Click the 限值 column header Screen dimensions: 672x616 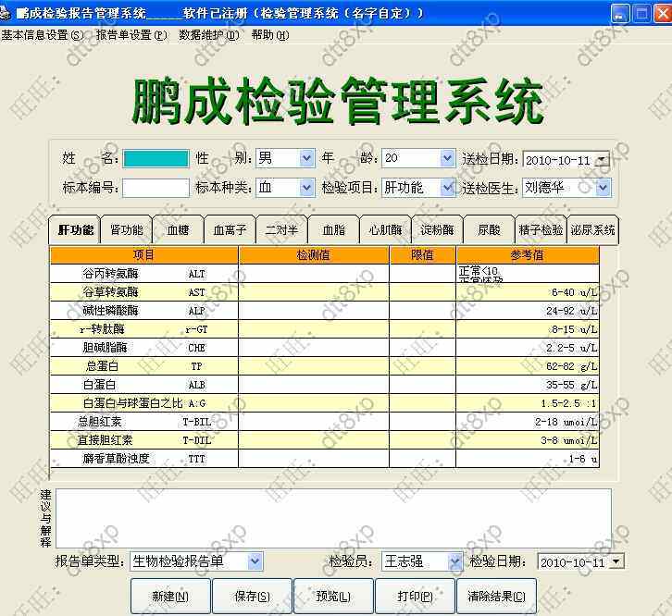point(422,255)
